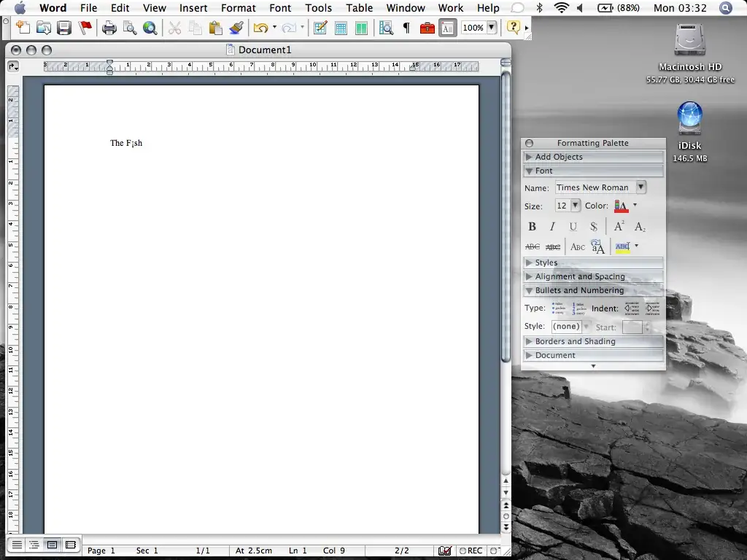Open a new blank document
747x560 pixels.
[x=23, y=28]
